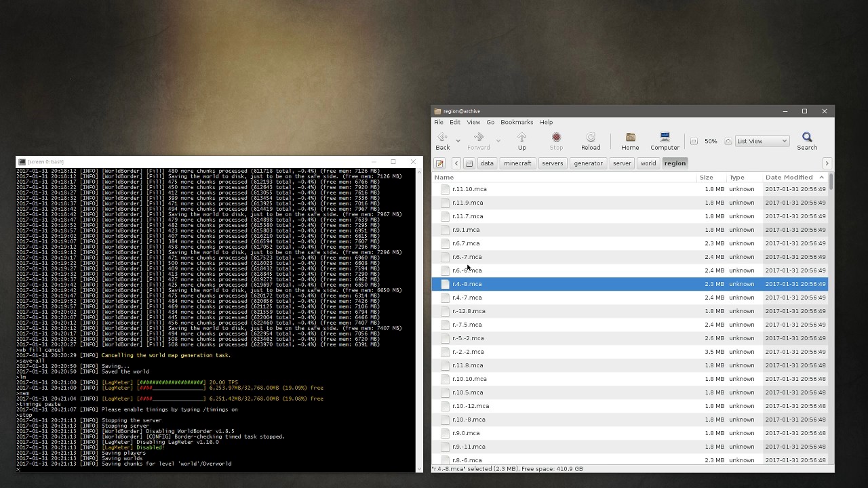Close the screen 0: bash terminal window

pos(413,161)
